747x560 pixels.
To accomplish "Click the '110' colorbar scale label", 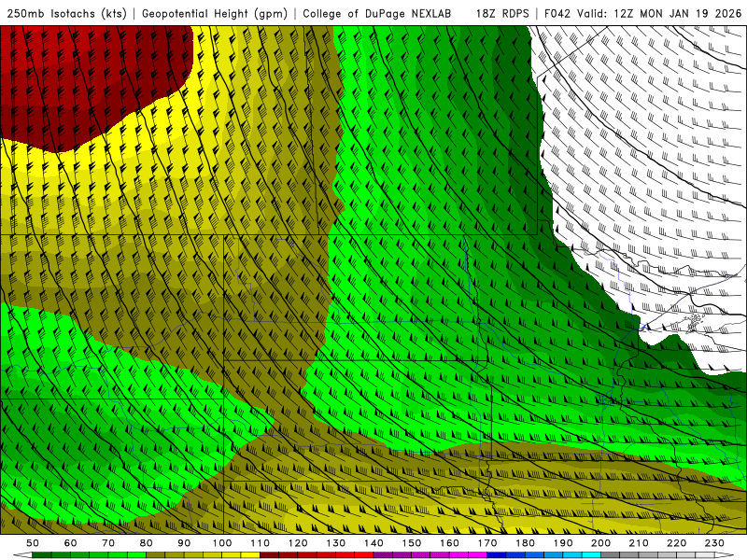I will pos(261,543).
